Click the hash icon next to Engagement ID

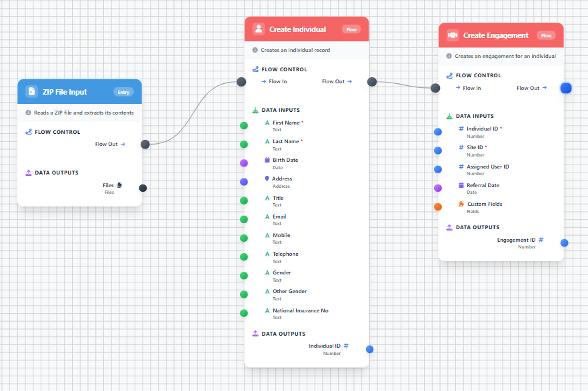(541, 240)
